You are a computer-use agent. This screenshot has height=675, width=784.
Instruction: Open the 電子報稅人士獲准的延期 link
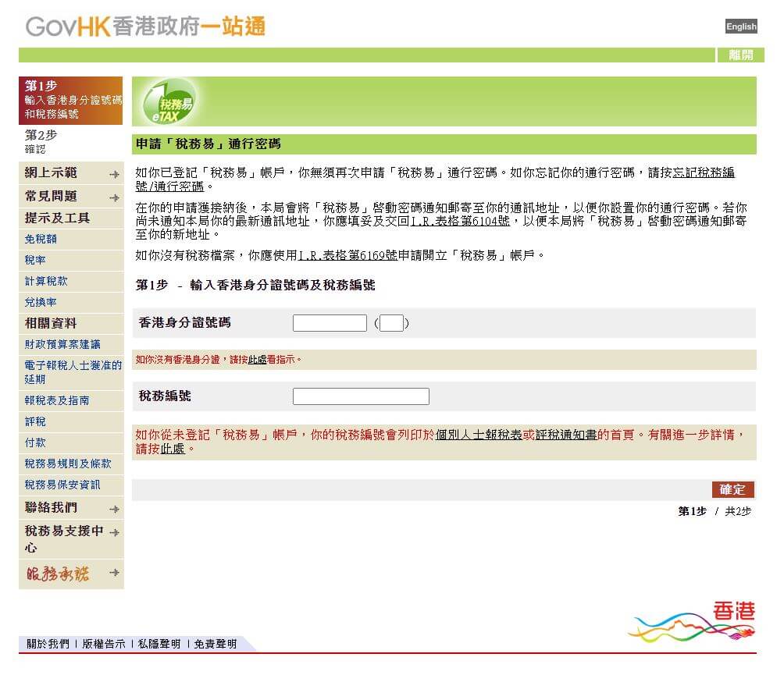click(73, 372)
